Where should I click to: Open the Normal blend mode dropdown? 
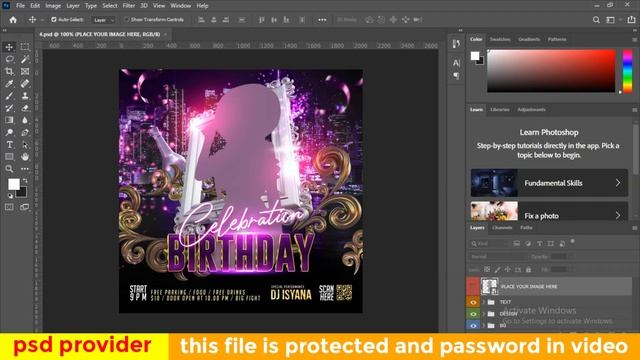498,257
